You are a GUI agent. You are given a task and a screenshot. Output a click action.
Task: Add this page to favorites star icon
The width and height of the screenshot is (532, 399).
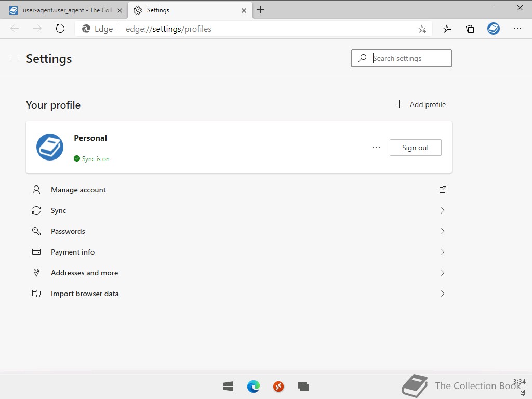coord(422,29)
